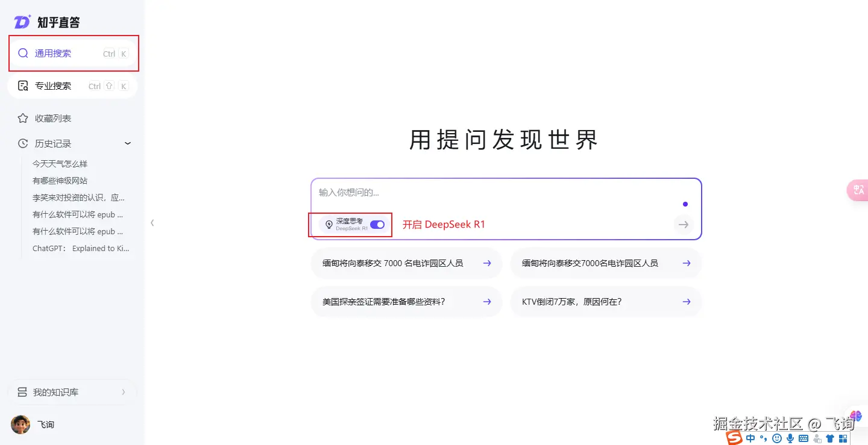Screen dimensions: 868x445
Task: Click the Sogou account login icon
Action: click(x=817, y=438)
